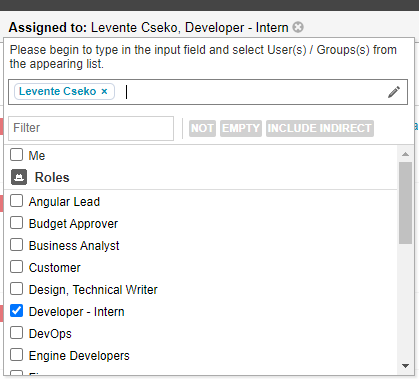The image size is (419, 379).
Task: Tick the Customer role checkbox
Action: point(16,267)
